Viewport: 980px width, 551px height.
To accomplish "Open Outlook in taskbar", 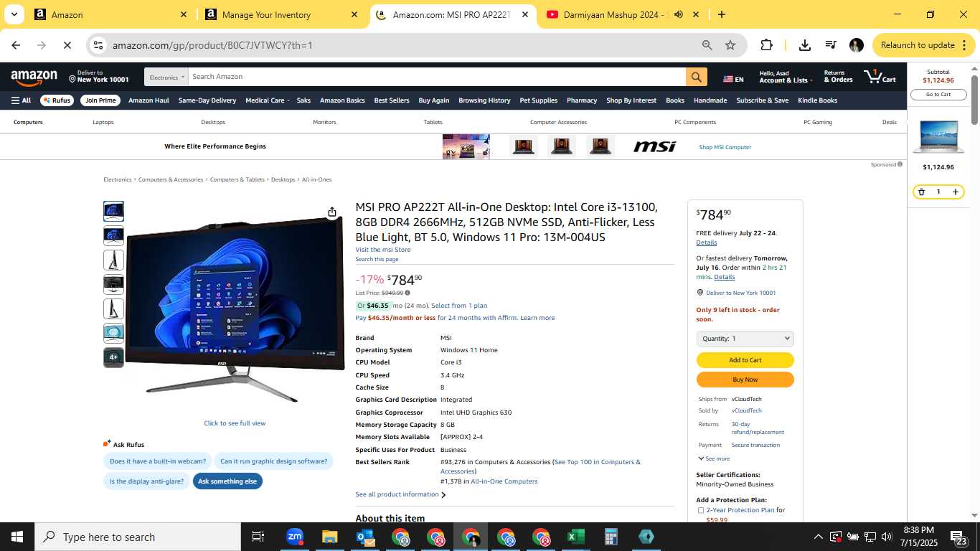I will coord(364,537).
